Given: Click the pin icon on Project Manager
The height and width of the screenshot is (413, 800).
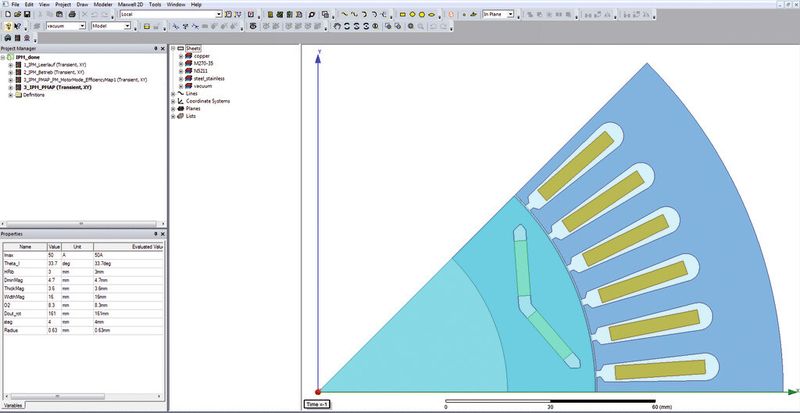Looking at the screenshot, I should point(155,48).
